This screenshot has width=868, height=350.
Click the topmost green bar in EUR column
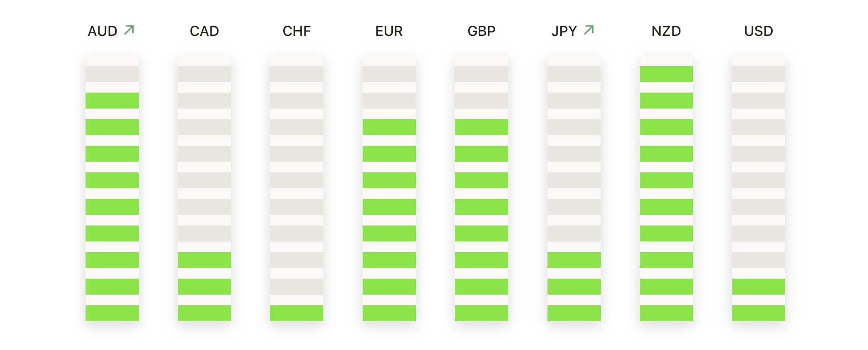click(389, 127)
